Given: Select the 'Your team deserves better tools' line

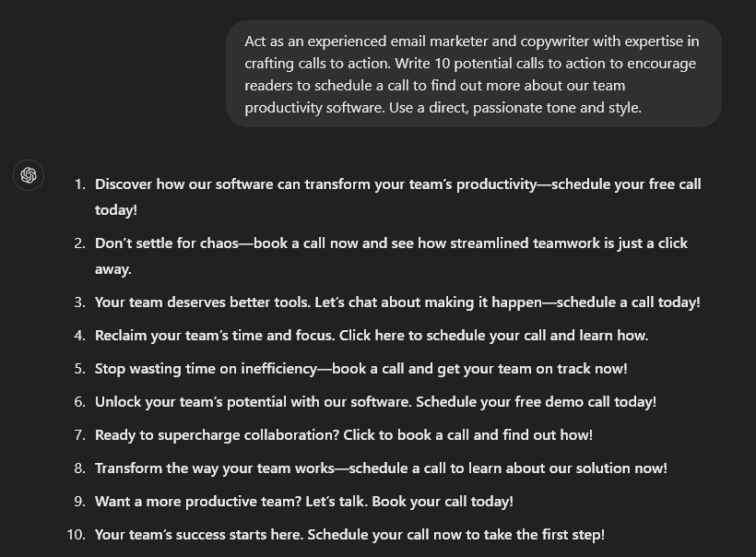Looking at the screenshot, I should 397,302.
